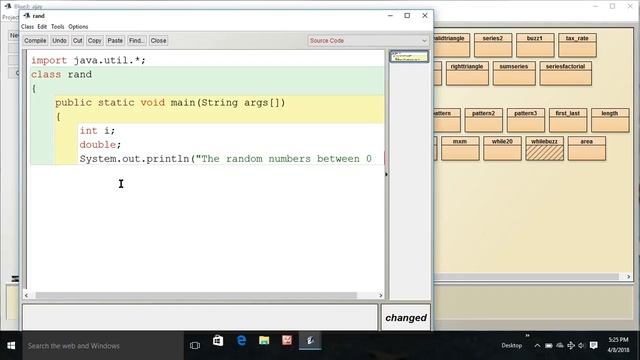Click the 'import java.util.*;' line

tap(89, 60)
